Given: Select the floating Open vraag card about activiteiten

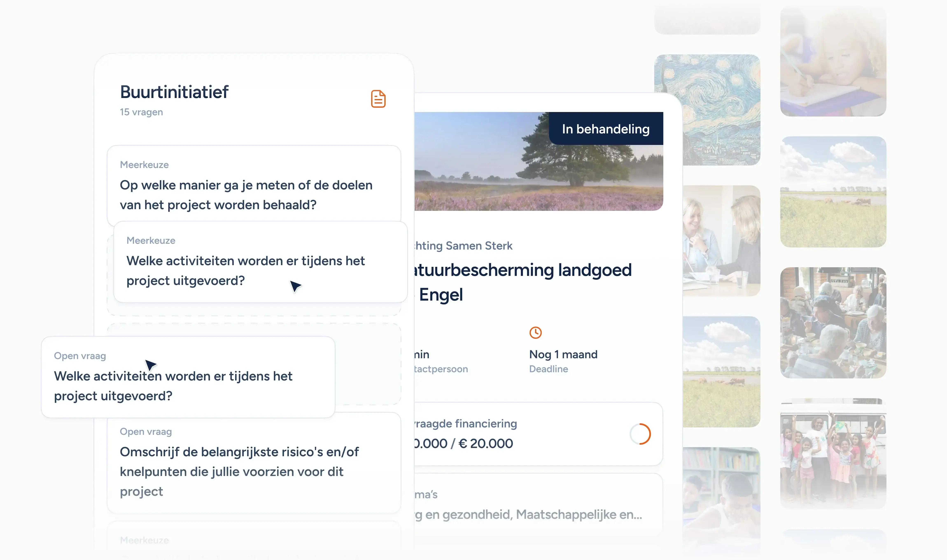Looking at the screenshot, I should click(188, 377).
